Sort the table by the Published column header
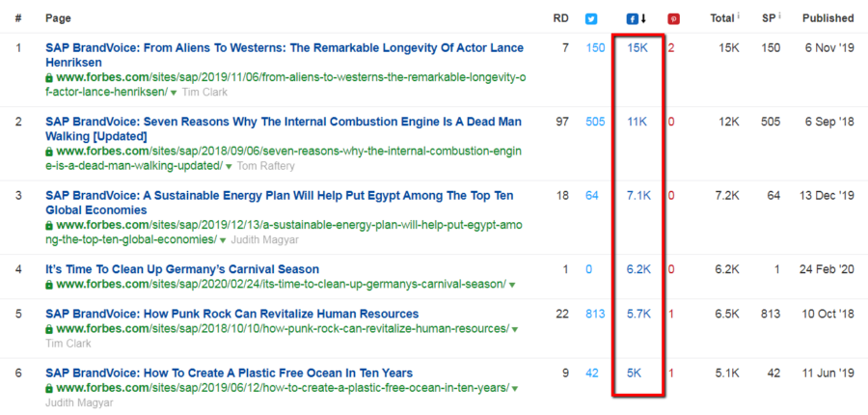The width and height of the screenshot is (868, 415). [x=828, y=18]
